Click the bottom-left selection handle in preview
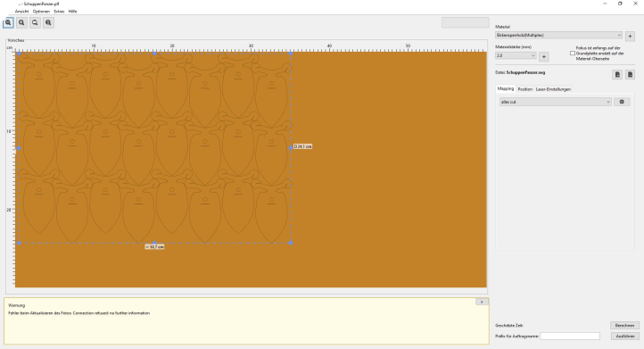The image size is (644, 349). [19, 243]
